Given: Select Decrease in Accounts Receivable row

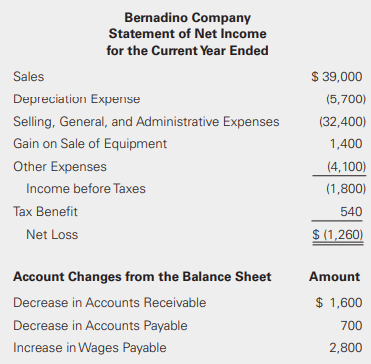Looking at the screenshot, I should (x=188, y=303).
